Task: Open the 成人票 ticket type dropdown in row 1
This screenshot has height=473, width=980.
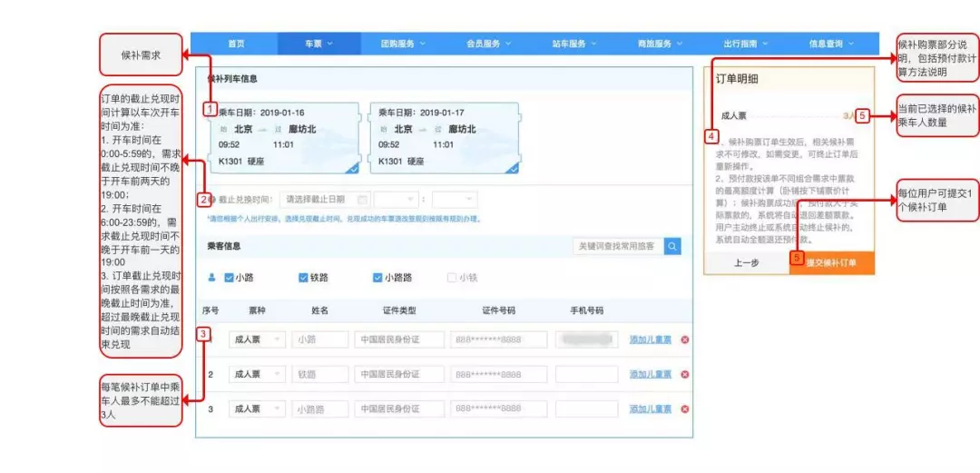Action: point(257,340)
